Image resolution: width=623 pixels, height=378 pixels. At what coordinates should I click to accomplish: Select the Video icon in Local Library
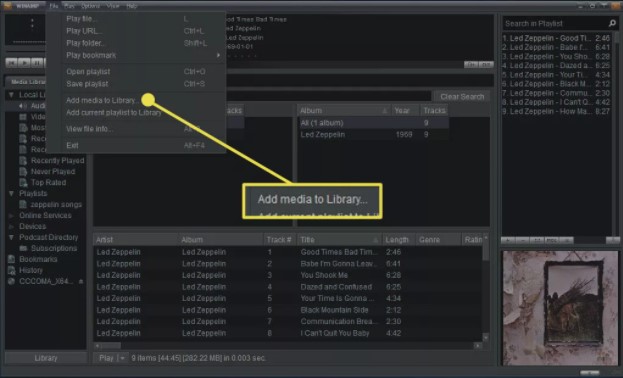[x=23, y=117]
